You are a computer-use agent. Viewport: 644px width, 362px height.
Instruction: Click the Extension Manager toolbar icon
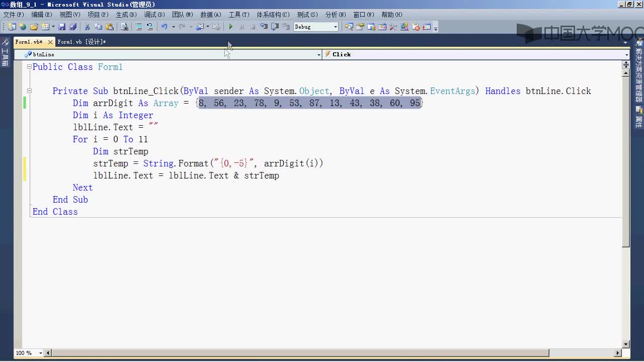tap(405, 27)
